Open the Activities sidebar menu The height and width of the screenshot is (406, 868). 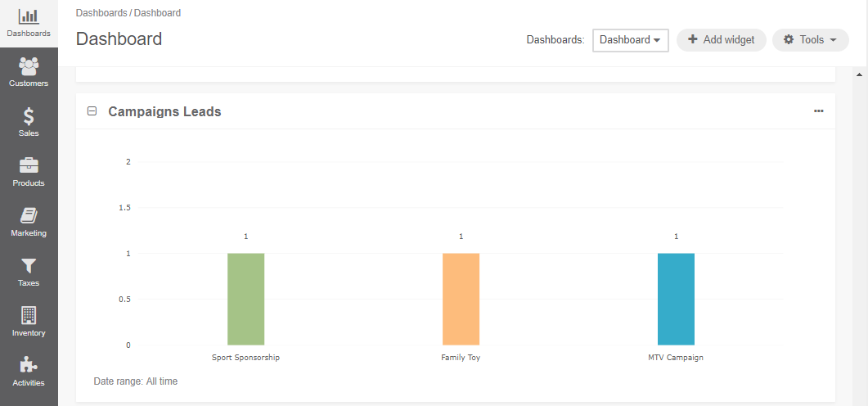[x=29, y=372]
